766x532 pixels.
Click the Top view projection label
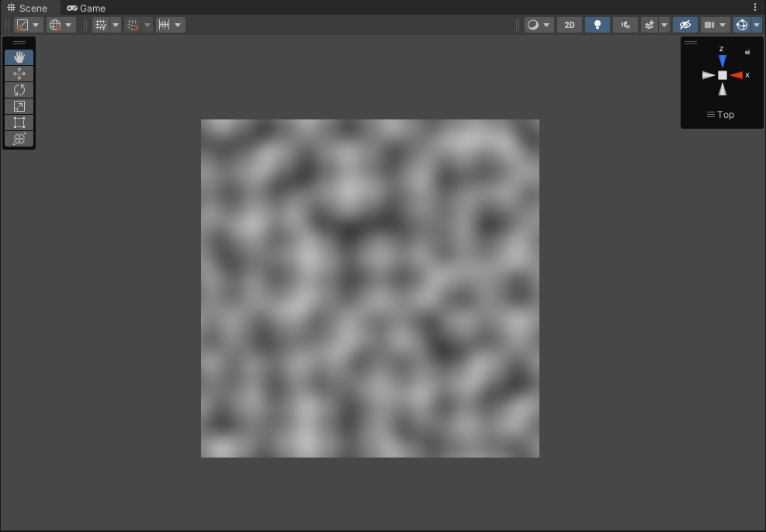pyautogui.click(x=720, y=115)
